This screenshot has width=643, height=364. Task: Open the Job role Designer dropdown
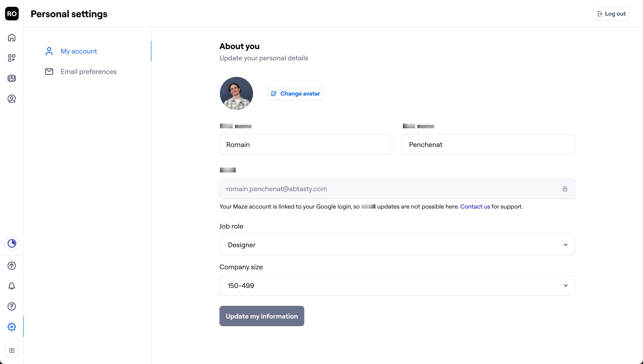pyautogui.click(x=397, y=245)
